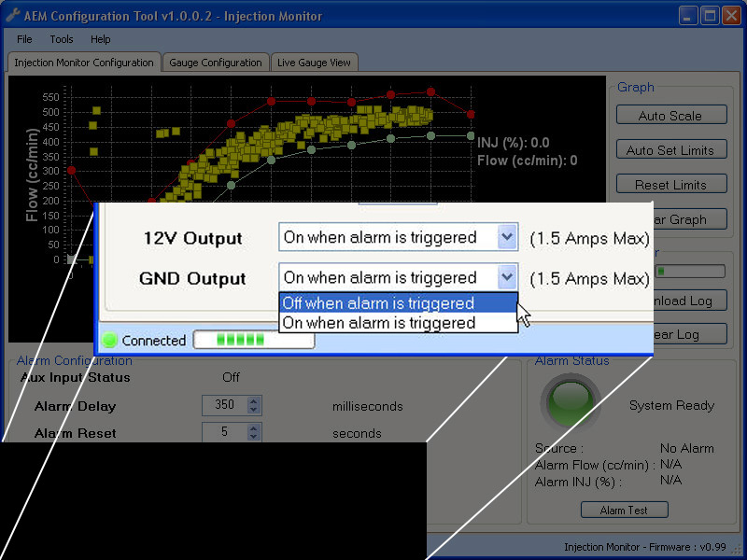
Task: Click the 'No Alarm' source value
Action: pos(687,449)
